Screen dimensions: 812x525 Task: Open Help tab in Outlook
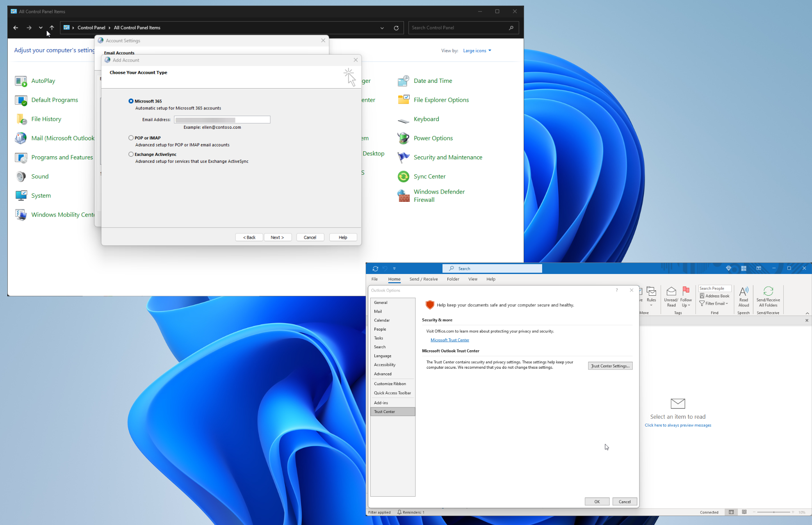point(491,279)
